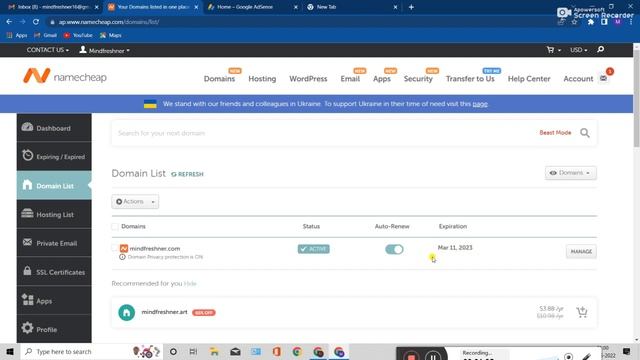Click the Private Email envelope icon

pos(27,242)
